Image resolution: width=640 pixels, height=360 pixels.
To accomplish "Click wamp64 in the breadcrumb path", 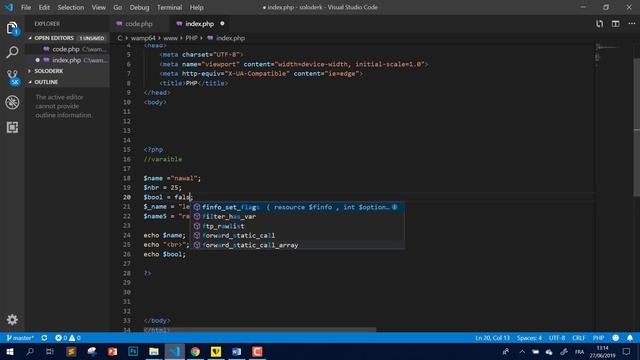I will (143, 38).
